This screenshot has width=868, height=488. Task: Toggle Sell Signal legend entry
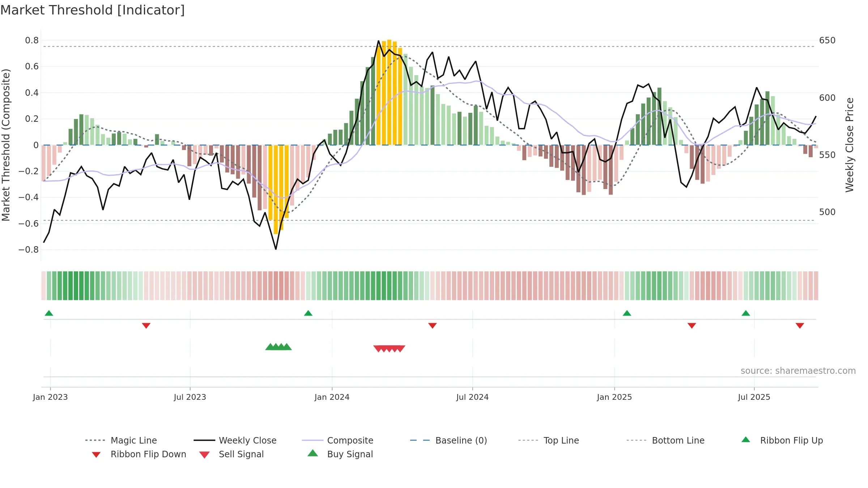(231, 454)
